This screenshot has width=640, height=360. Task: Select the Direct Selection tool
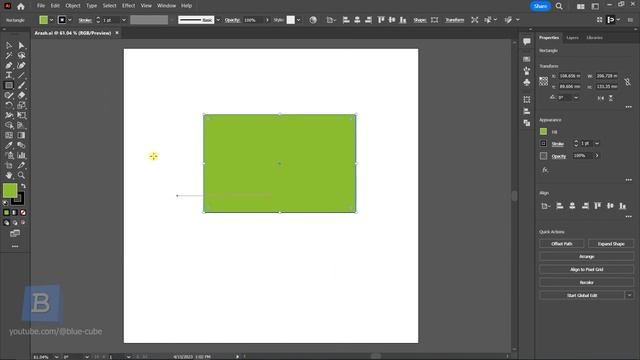pos(21,45)
